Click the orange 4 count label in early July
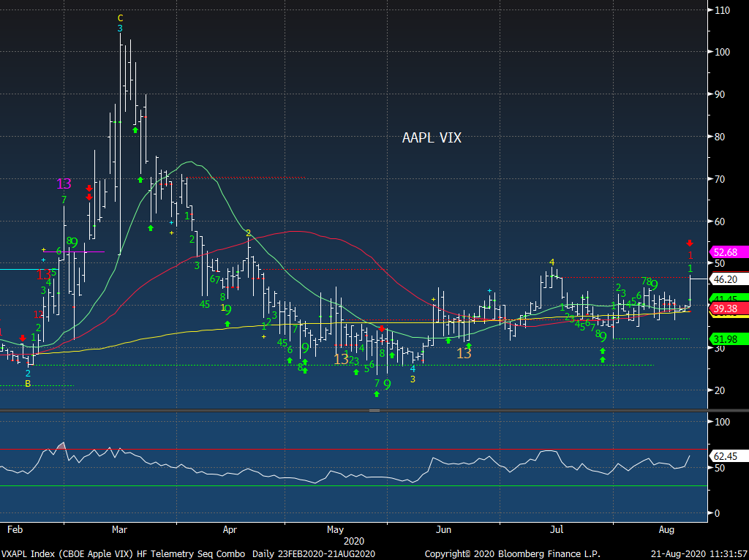This screenshot has height=560, width=749. tap(552, 262)
